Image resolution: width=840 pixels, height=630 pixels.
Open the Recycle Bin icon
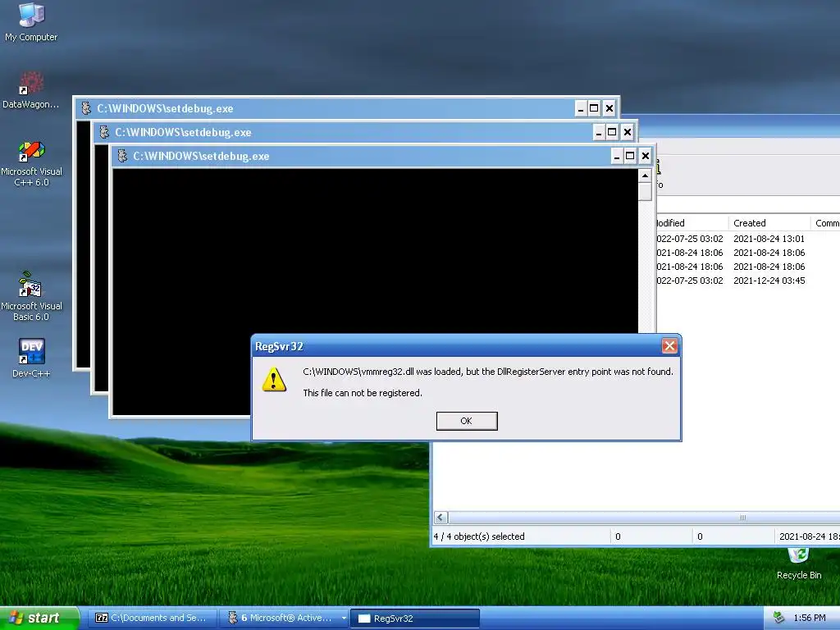point(799,564)
